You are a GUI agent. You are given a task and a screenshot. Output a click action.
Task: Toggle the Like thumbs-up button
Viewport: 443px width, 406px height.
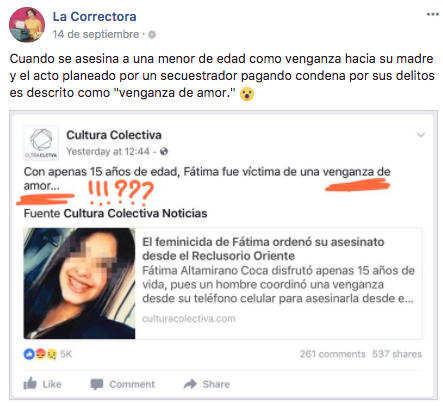tap(42, 384)
